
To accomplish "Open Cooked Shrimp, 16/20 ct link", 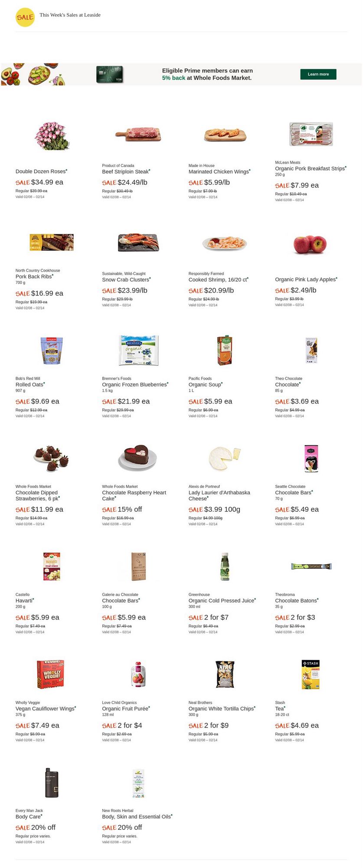I will click(x=218, y=280).
